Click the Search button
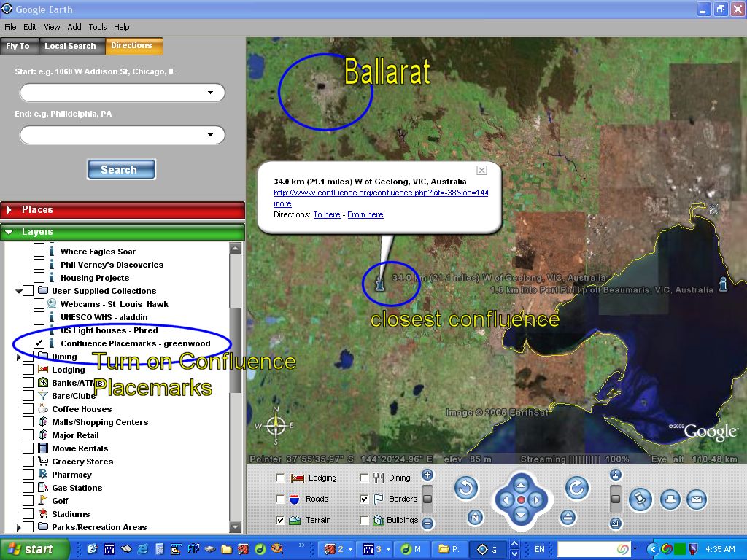Image resolution: width=747 pixels, height=560 pixels. (121, 169)
